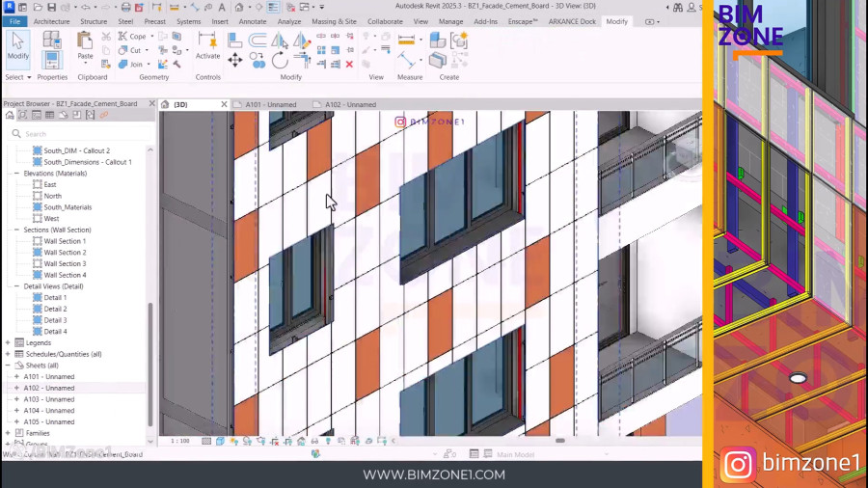Click the Create Parts icon
This screenshot has height=488, width=868.
tap(437, 60)
